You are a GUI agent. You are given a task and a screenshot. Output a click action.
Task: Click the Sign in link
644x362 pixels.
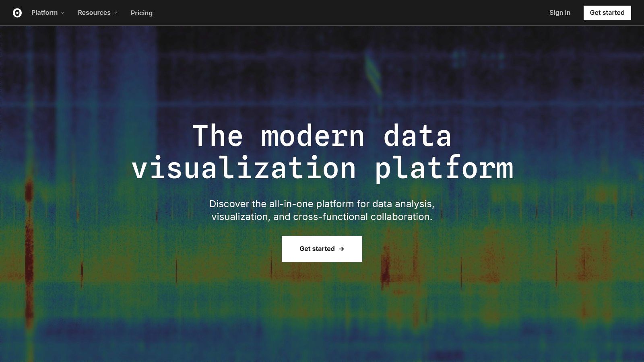coord(560,13)
